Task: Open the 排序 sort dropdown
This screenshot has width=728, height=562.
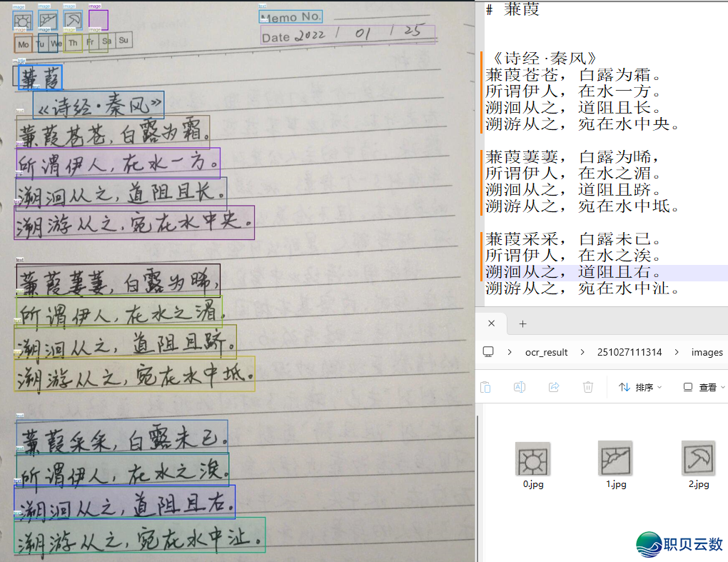Action: (639, 386)
